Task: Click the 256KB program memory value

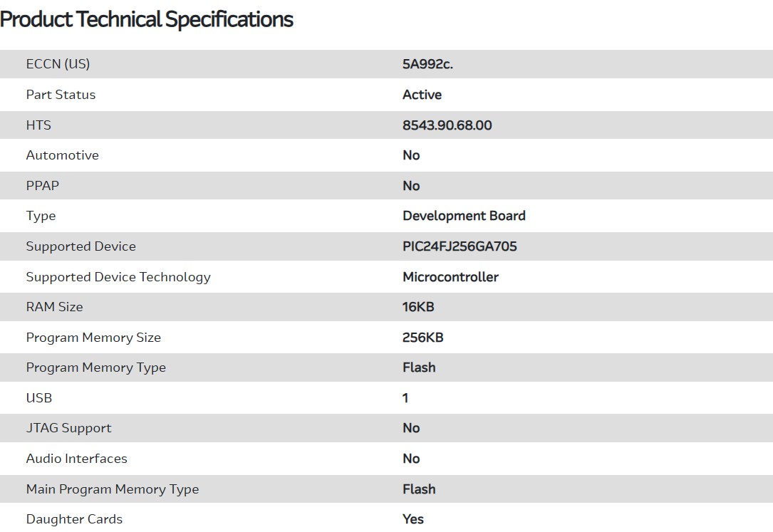Action: click(422, 338)
